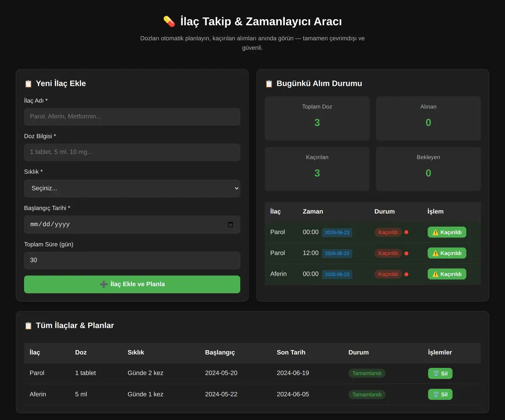Click Kaçırıldı button for Aferin 00:00 dose
Image resolution: width=505 pixels, height=420 pixels.
pos(447,274)
